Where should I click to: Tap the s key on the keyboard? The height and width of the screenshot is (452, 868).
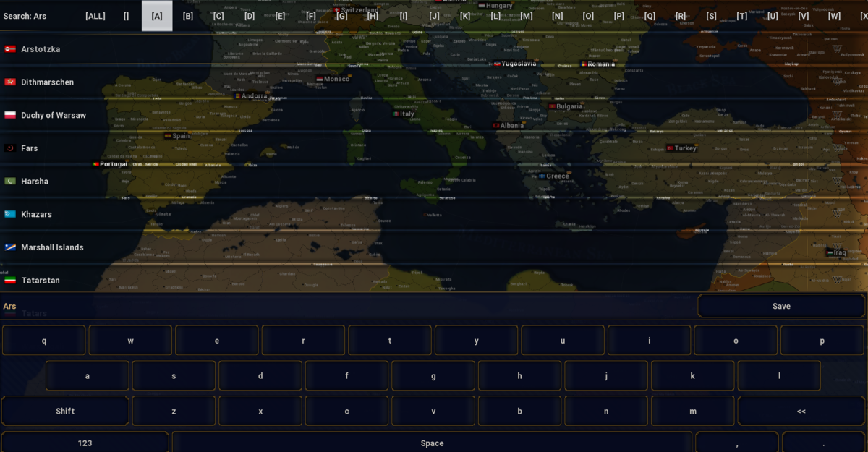(x=174, y=375)
